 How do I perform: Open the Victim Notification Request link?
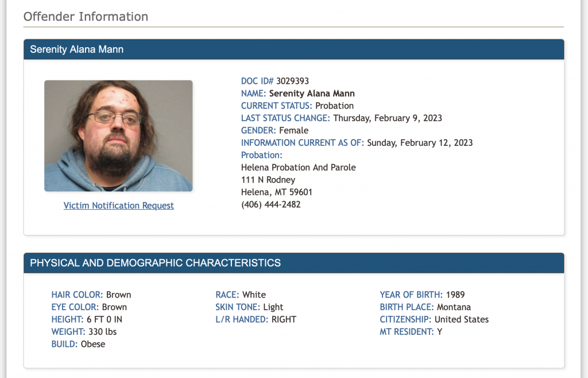click(x=118, y=206)
